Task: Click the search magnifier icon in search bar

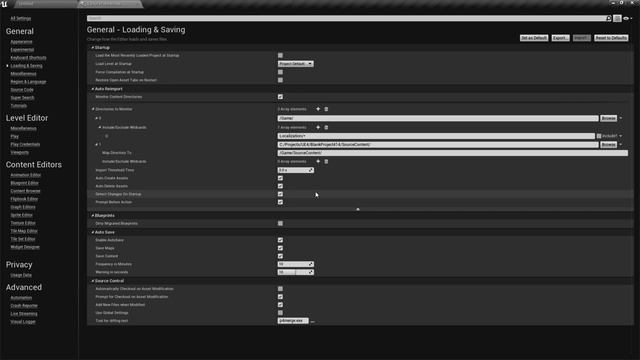Action: tap(609, 18)
